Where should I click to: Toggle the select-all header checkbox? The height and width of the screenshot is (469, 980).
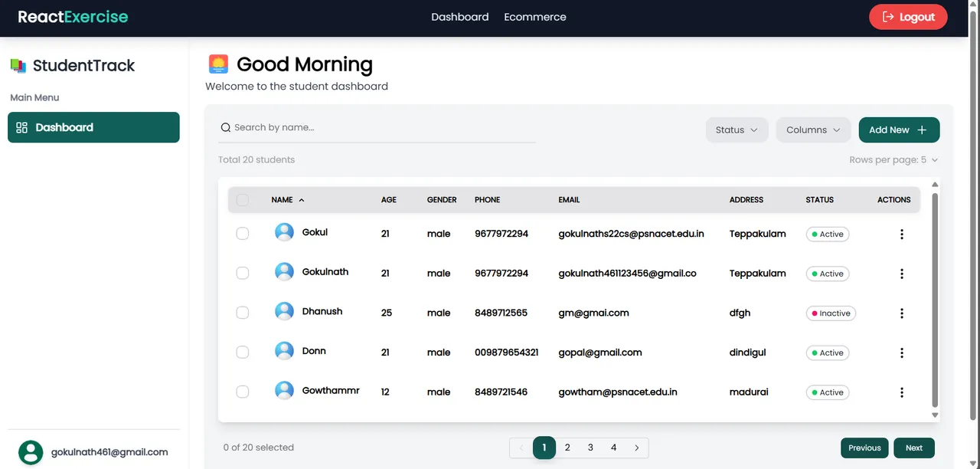pyautogui.click(x=243, y=200)
